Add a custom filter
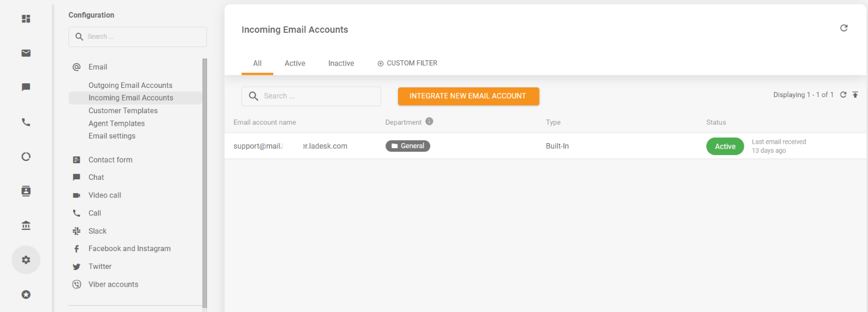Image resolution: width=868 pixels, height=312 pixels. [407, 63]
